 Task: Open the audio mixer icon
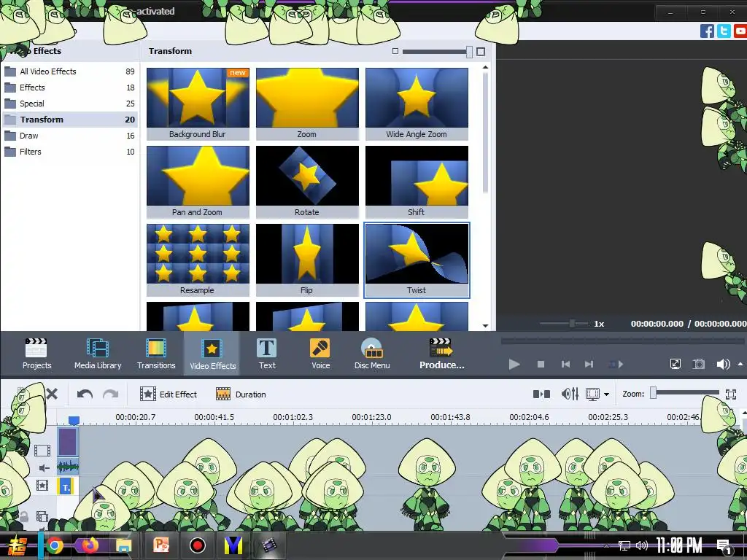[570, 394]
